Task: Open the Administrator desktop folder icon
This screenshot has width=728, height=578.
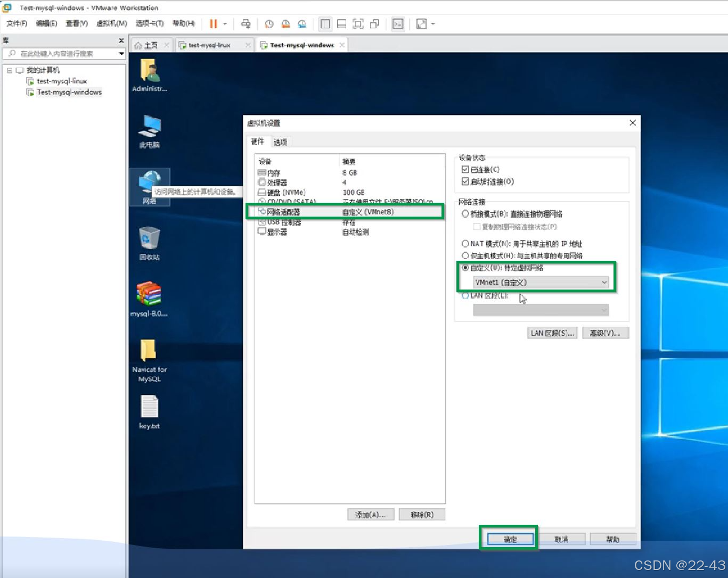Action: [x=150, y=75]
